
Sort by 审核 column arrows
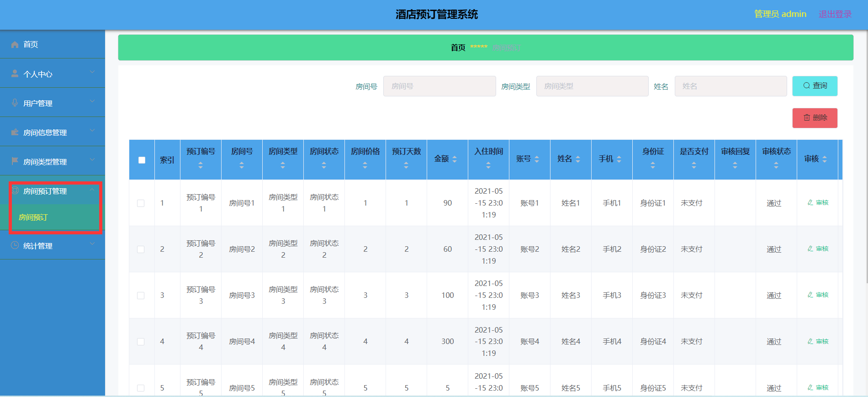tap(825, 159)
